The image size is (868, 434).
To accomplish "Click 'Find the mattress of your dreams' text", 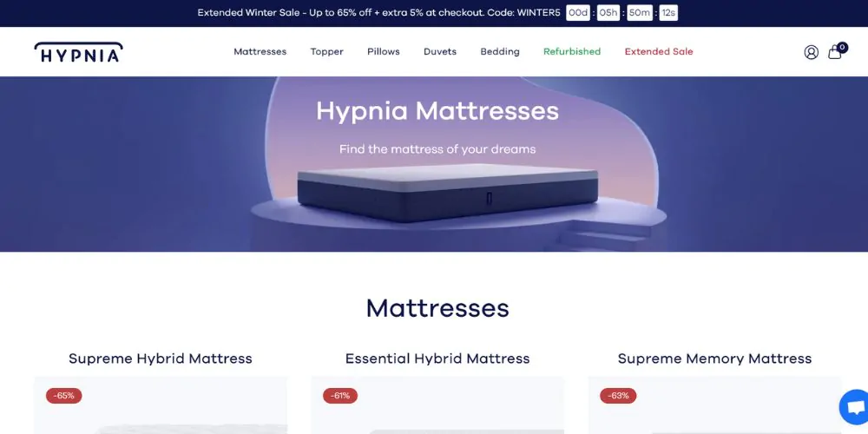I will 437,149.
